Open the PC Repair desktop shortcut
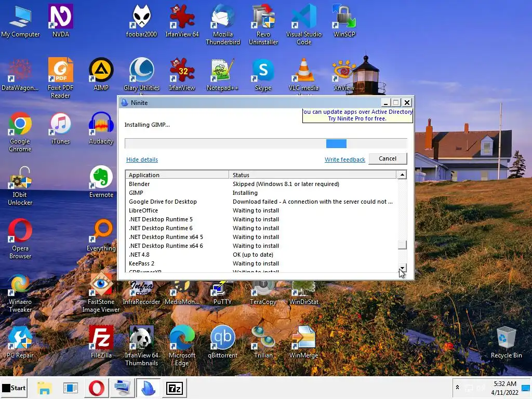 [20, 342]
